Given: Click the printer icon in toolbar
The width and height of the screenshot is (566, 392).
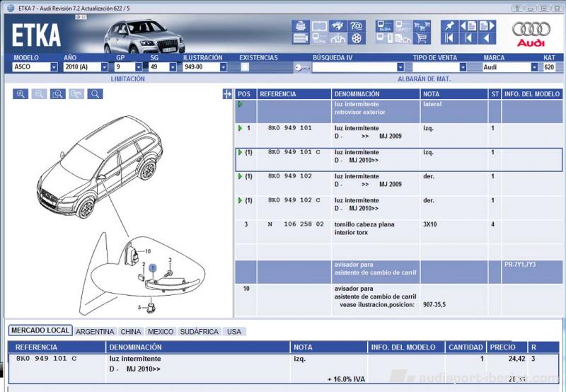Looking at the screenshot, I should pos(300,26).
